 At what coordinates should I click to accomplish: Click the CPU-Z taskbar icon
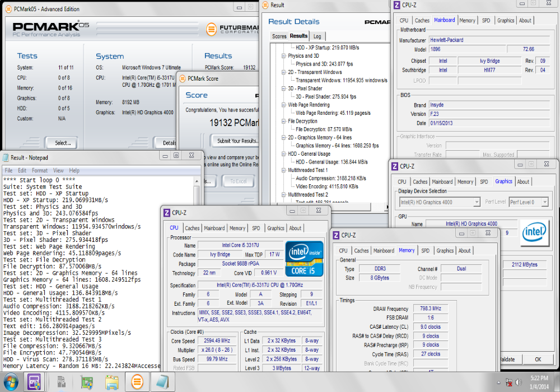(x=35, y=382)
